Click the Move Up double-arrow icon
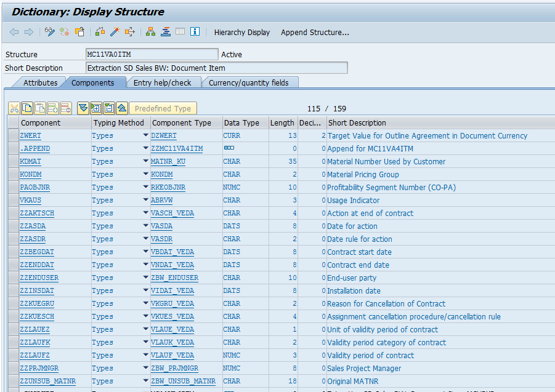The image size is (555, 392). coord(121,108)
